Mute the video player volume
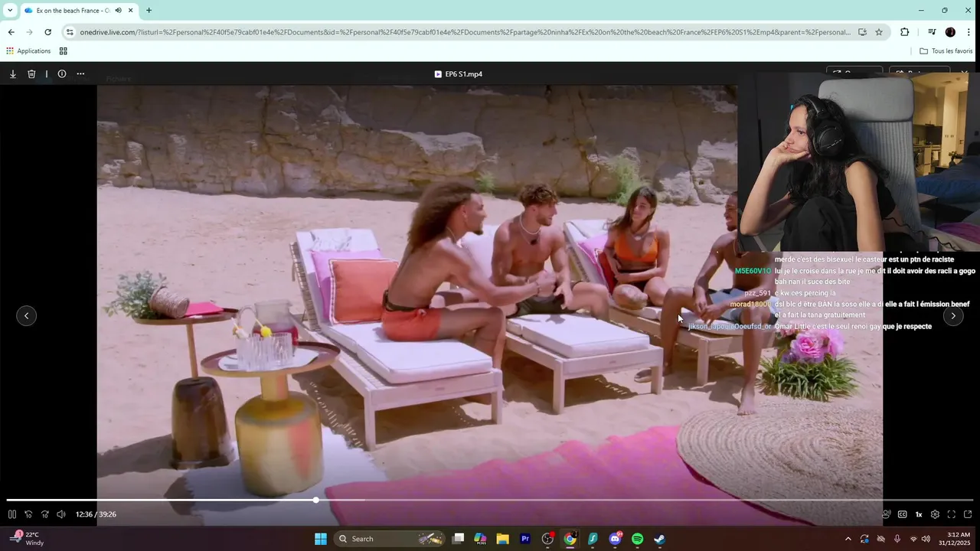 tap(61, 514)
